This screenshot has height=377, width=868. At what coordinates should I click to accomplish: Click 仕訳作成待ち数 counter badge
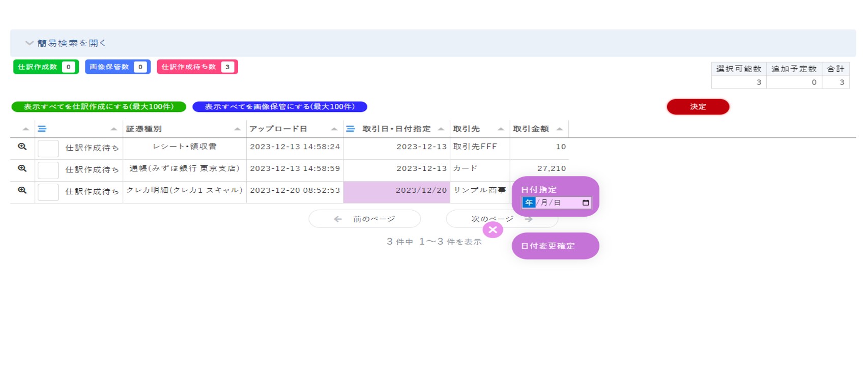coord(197,67)
